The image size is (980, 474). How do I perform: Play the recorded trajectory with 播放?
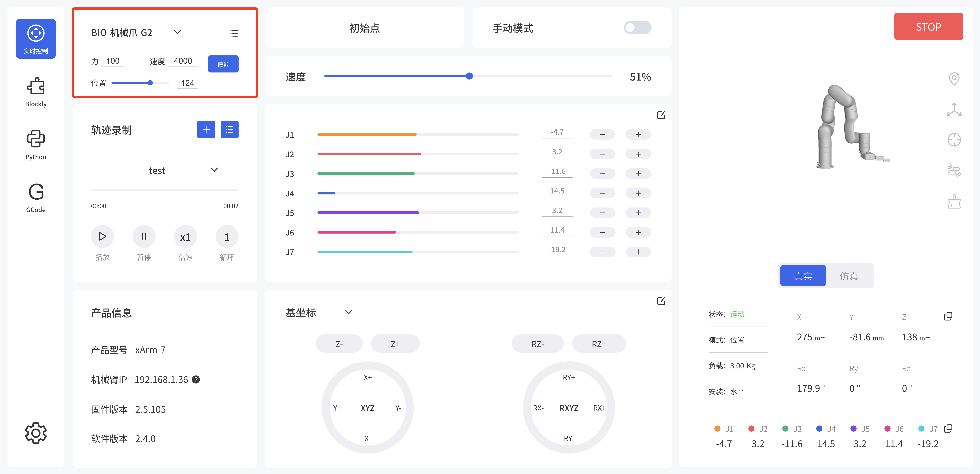[102, 236]
